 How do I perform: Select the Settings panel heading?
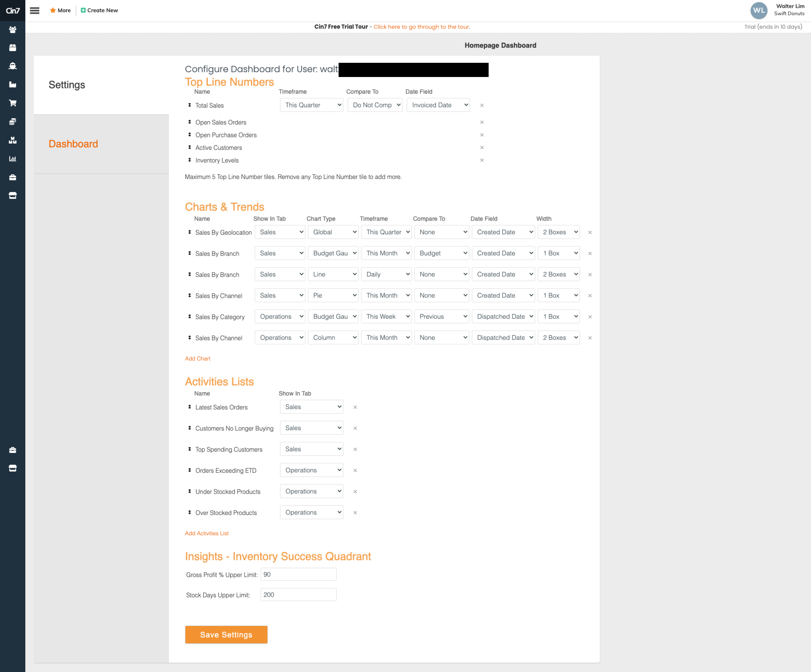coord(67,85)
